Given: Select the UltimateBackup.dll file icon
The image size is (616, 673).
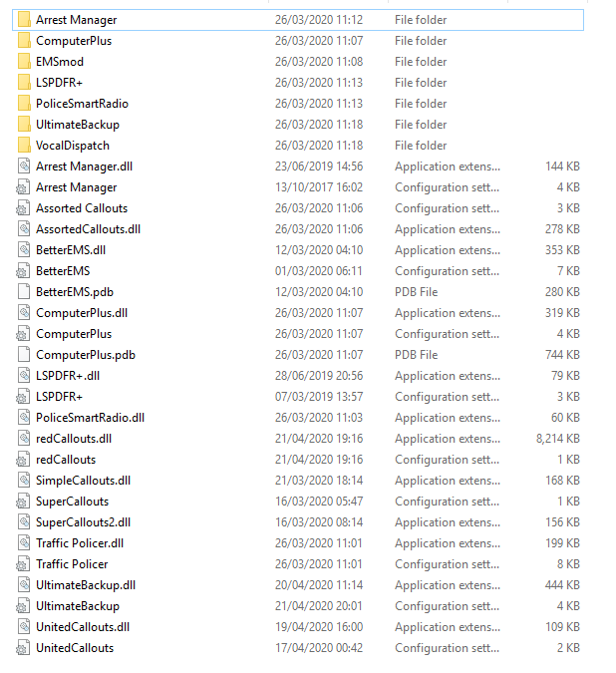Looking at the screenshot, I should (x=24, y=585).
